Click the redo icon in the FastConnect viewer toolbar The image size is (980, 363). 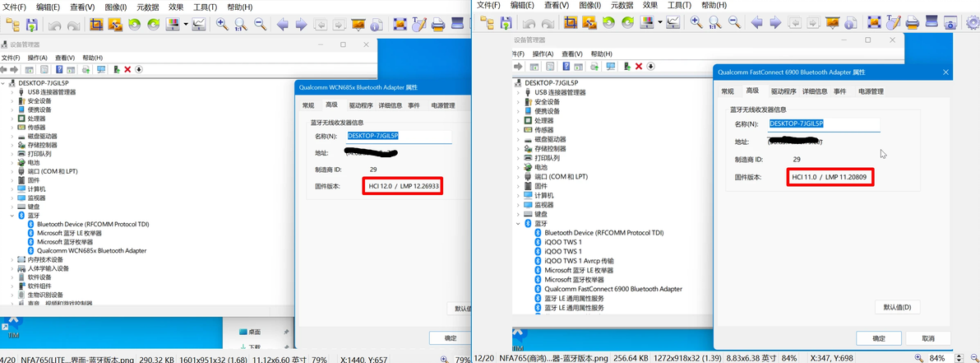point(548,23)
